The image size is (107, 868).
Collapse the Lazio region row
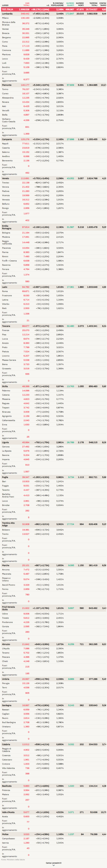pos(54,287)
